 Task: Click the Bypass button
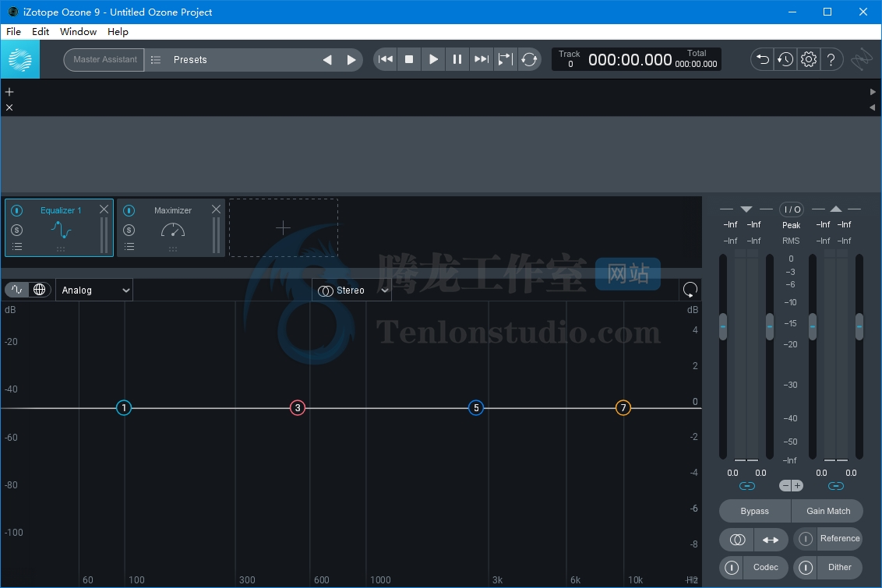755,511
